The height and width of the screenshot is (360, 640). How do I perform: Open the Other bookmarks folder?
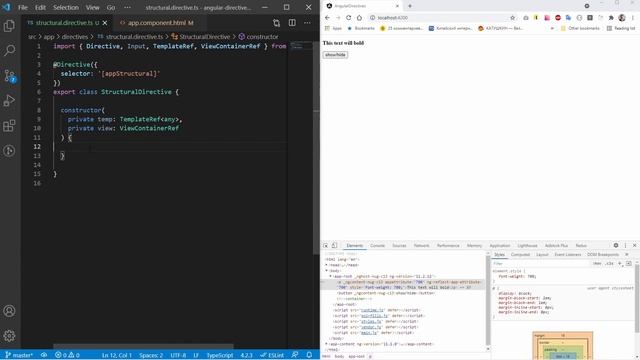(x=580, y=28)
